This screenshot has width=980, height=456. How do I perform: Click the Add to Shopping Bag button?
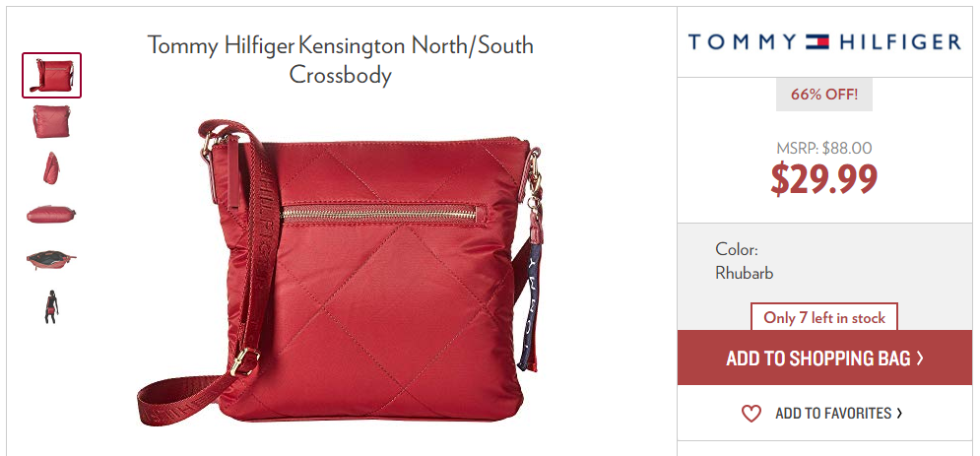click(824, 358)
